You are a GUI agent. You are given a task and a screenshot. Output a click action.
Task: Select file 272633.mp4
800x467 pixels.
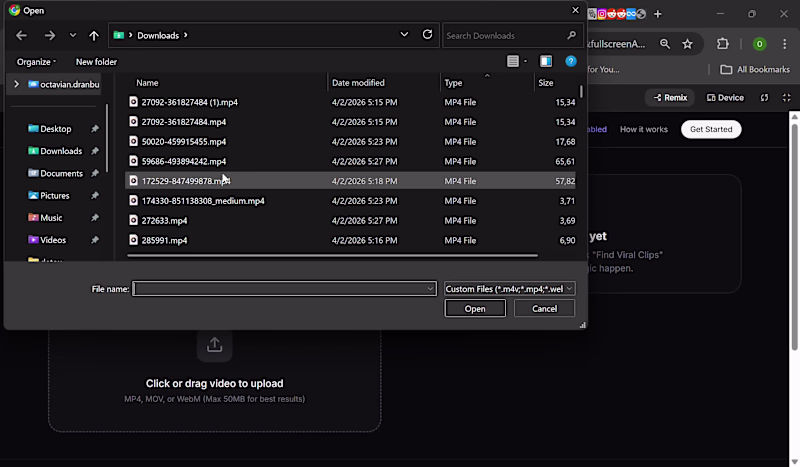click(350, 220)
